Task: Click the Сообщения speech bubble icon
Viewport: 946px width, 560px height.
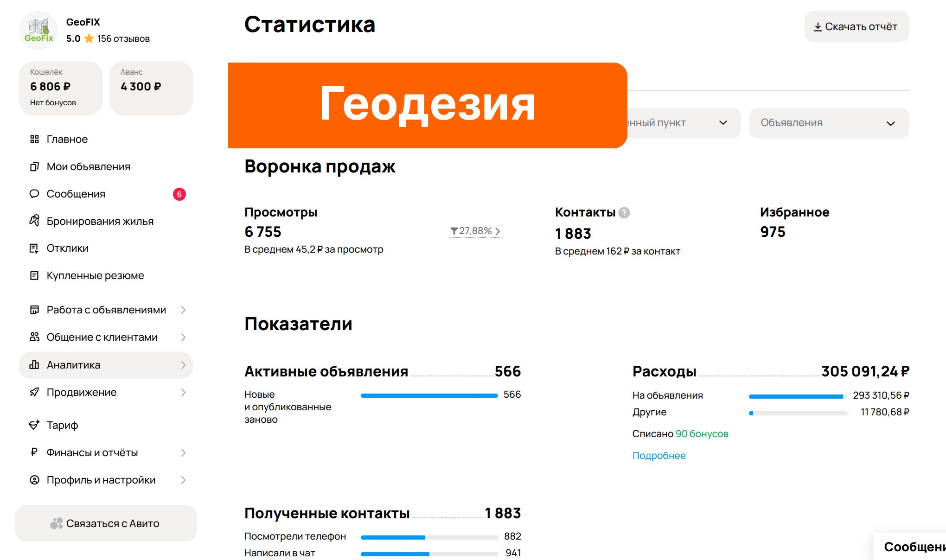Action: (34, 194)
